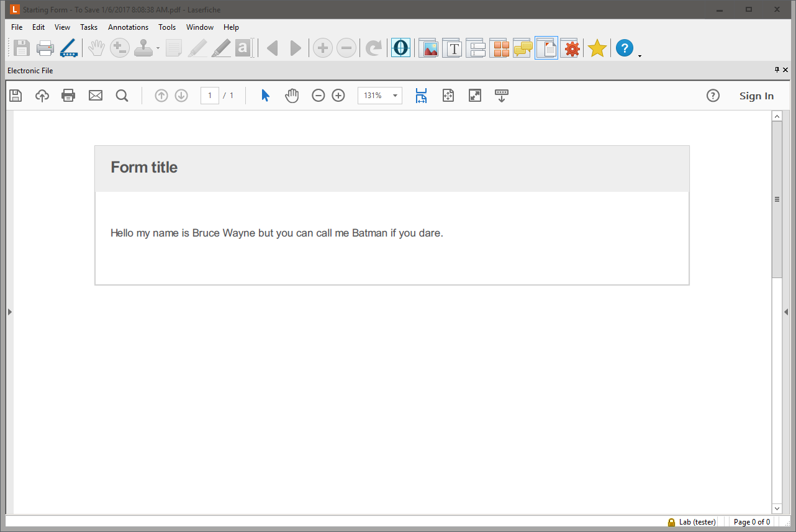796x532 pixels.
Task: Open the Annotations menu
Action: pyautogui.click(x=128, y=27)
